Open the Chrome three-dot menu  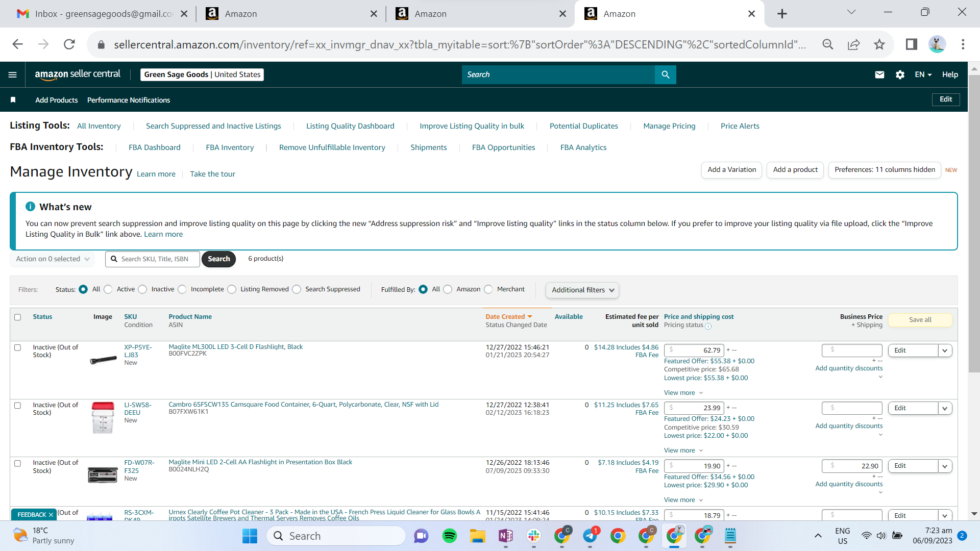click(963, 44)
